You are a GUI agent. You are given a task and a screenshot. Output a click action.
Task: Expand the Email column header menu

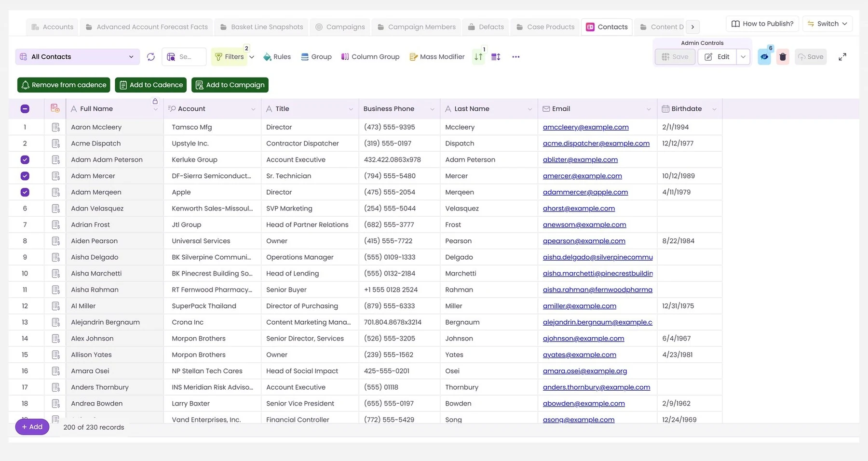click(649, 109)
